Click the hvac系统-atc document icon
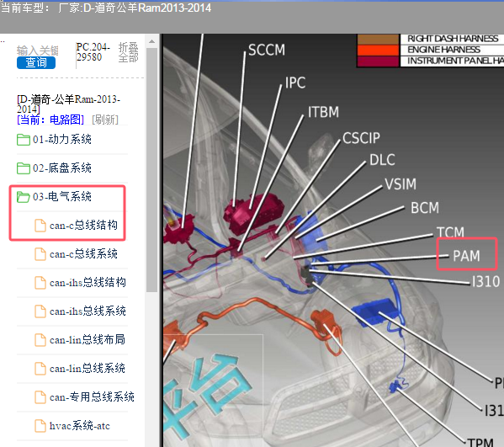Screen dimensions: 504x447 (40, 426)
